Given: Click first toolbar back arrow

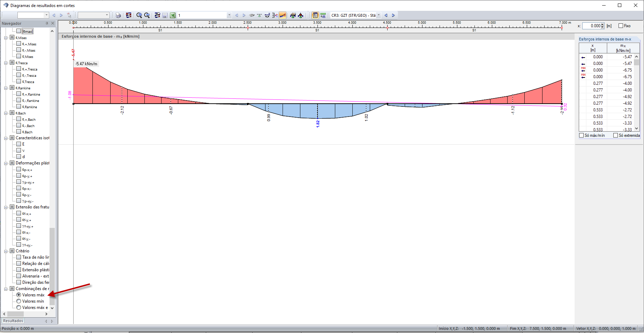Looking at the screenshot, I should (54, 15).
